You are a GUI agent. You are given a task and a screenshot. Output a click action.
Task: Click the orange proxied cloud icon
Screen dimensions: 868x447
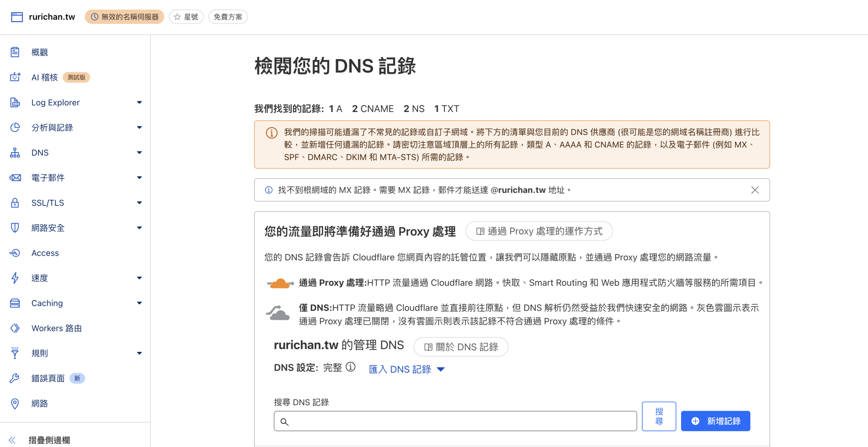click(280, 283)
